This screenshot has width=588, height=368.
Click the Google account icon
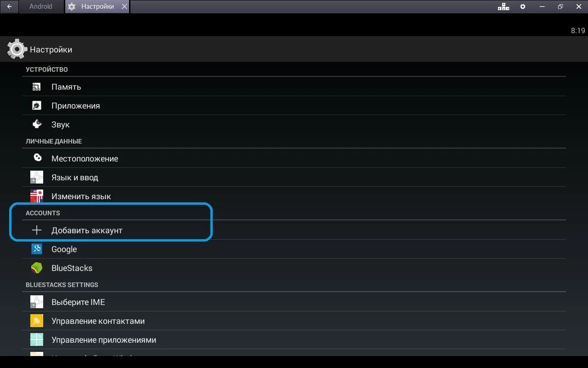pyautogui.click(x=37, y=249)
